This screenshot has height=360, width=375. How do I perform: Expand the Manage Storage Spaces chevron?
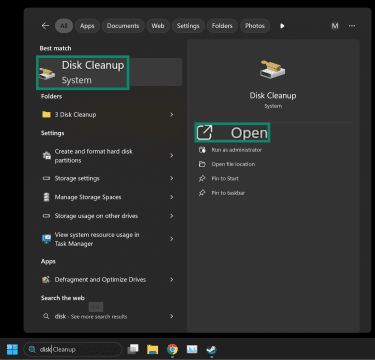pos(172,197)
